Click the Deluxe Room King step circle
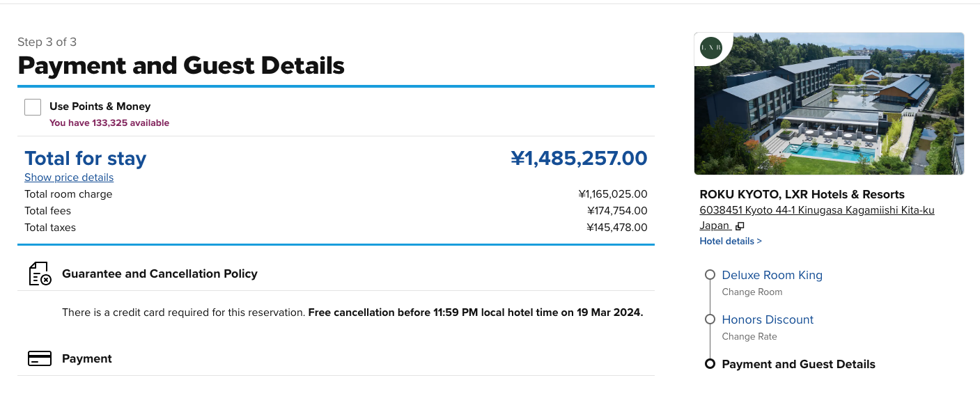The image size is (980, 396). pos(710,275)
